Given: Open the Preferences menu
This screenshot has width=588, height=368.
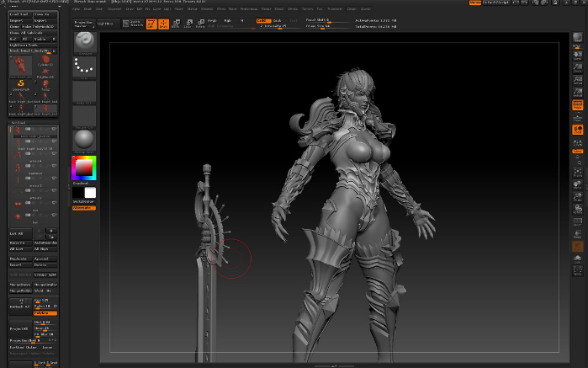Looking at the screenshot, I should pos(249,8).
